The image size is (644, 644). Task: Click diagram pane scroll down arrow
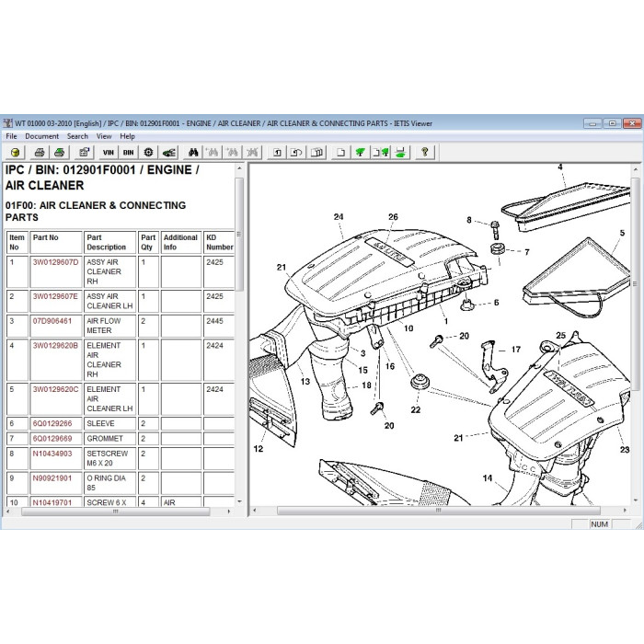(x=636, y=501)
